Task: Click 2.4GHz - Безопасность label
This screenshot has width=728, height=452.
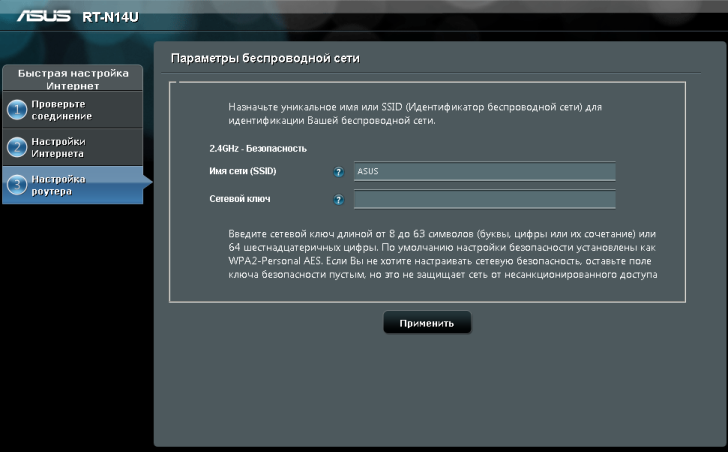Action: click(258, 149)
